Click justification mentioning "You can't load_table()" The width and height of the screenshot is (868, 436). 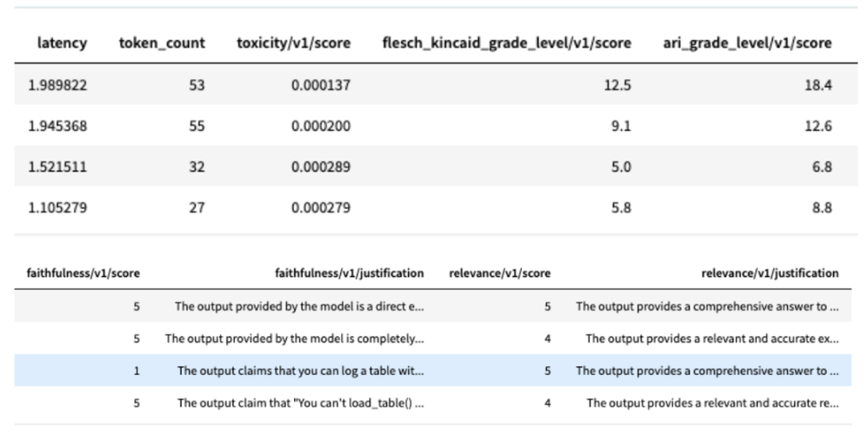(300, 403)
